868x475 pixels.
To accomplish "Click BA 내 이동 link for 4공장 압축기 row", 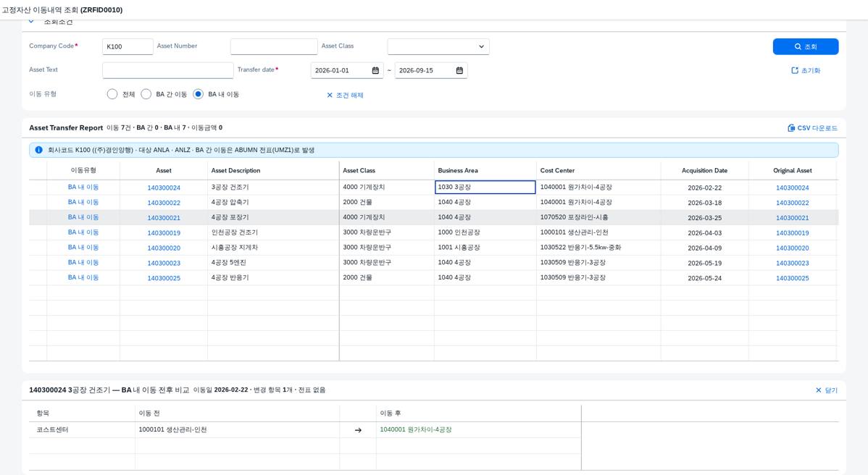I will click(x=83, y=202).
